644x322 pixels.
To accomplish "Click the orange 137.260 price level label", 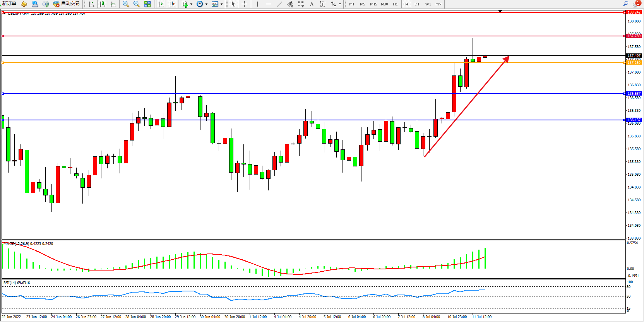I will pyautogui.click(x=634, y=63).
